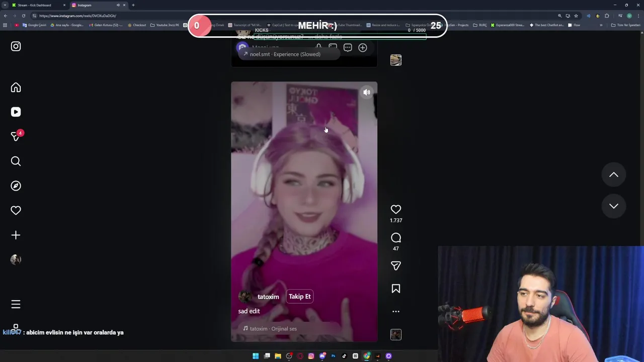Open the Explore compass icon
The height and width of the screenshot is (362, 644).
tap(16, 186)
